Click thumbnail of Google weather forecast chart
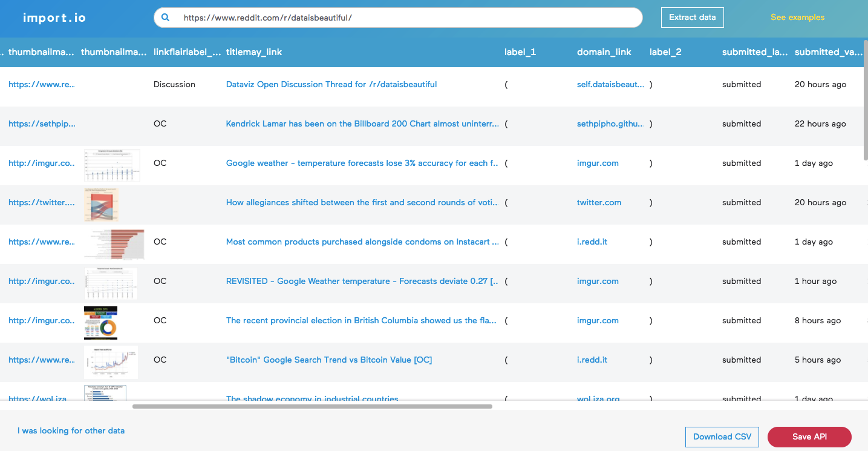The width and height of the screenshot is (868, 451). (x=113, y=165)
